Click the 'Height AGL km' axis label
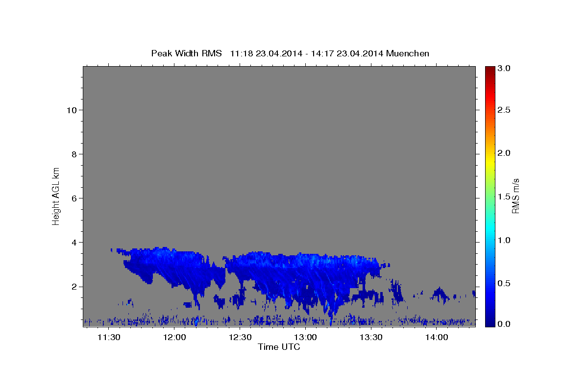Image resolution: width=588 pixels, height=392 pixels. tap(56, 196)
